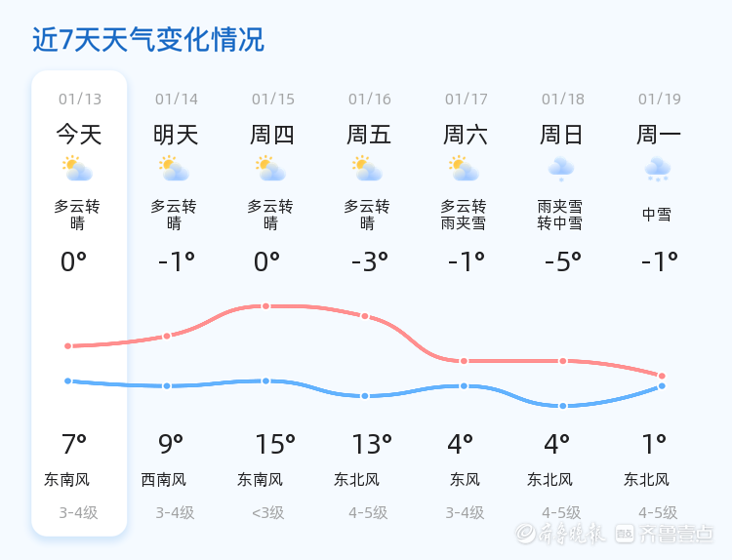Click the blue low-temperature point for 周日
This screenshot has height=560, width=732.
pyautogui.click(x=563, y=406)
